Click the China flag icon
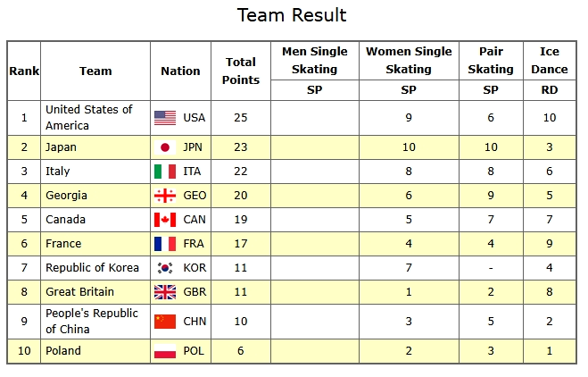 click(x=165, y=322)
